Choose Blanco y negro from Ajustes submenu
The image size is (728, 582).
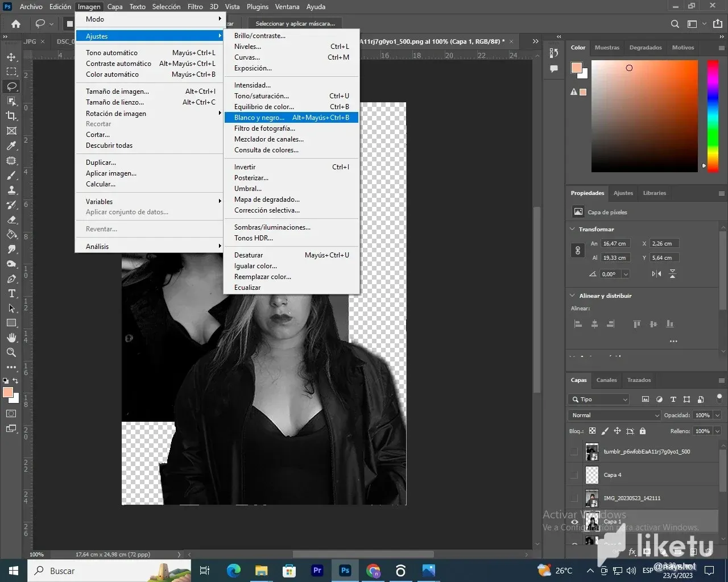[292, 118]
